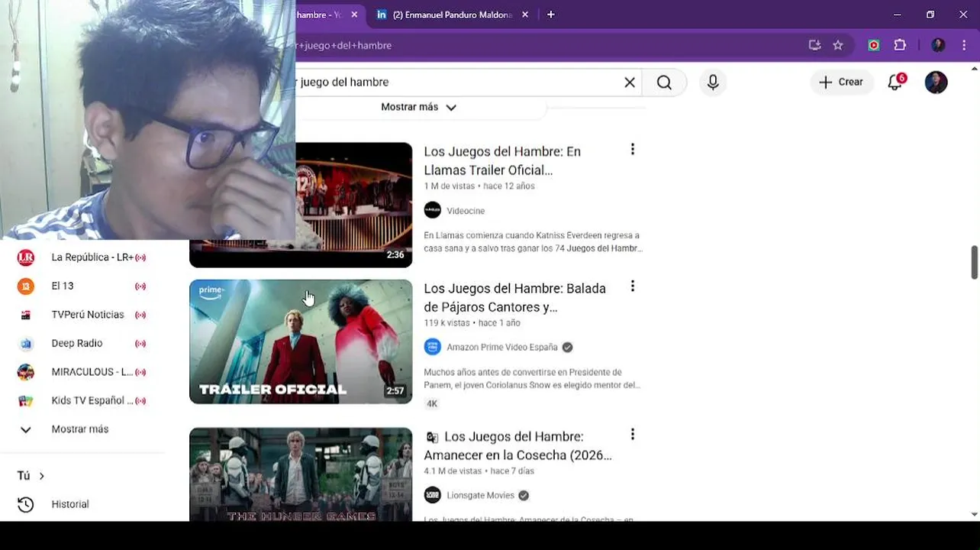Viewport: 980px width, 550px height.
Task: Play the Trailer Oficial Prime thumbnail
Action: click(x=301, y=341)
